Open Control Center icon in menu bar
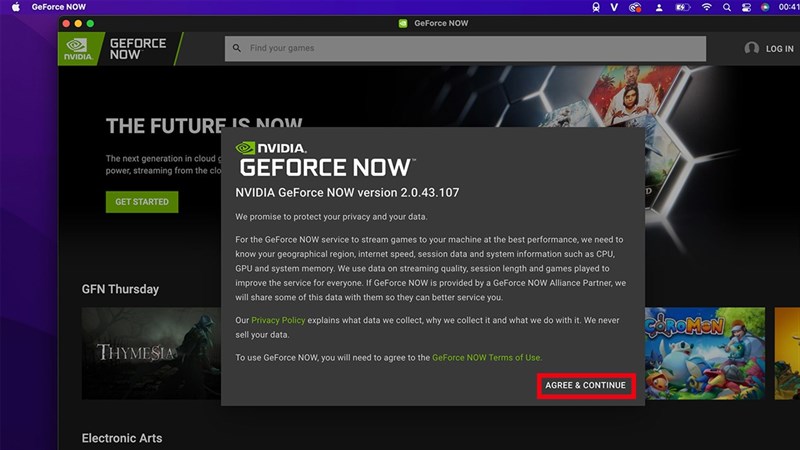 [x=746, y=7]
